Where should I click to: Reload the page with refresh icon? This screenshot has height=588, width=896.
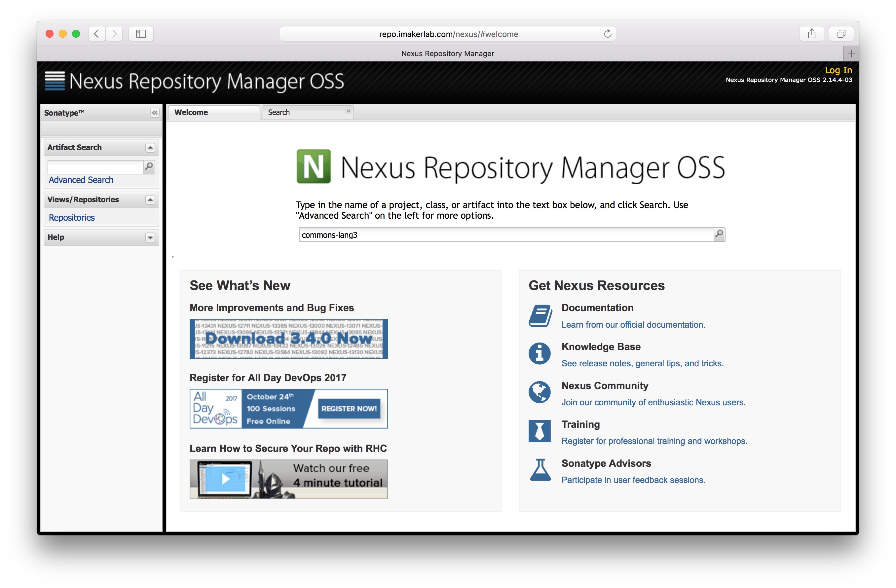click(607, 34)
